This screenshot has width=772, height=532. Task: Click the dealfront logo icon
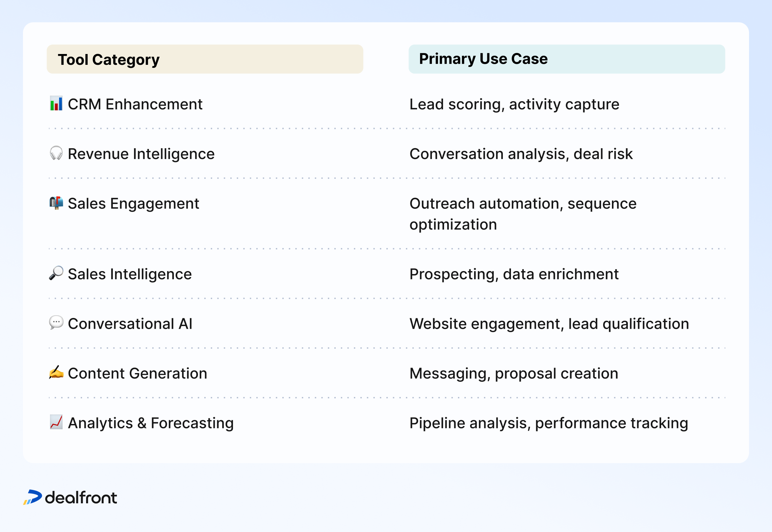click(x=32, y=497)
